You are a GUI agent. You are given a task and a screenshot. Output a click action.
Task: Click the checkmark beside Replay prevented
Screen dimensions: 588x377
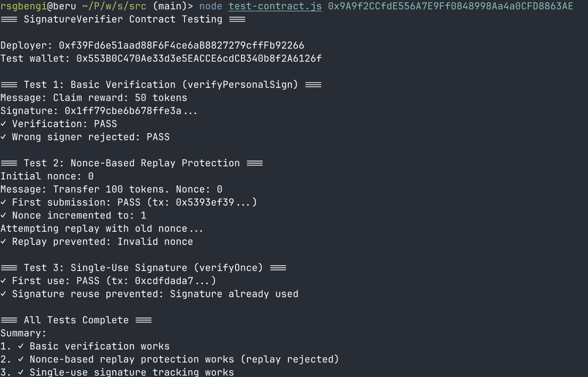click(3, 242)
